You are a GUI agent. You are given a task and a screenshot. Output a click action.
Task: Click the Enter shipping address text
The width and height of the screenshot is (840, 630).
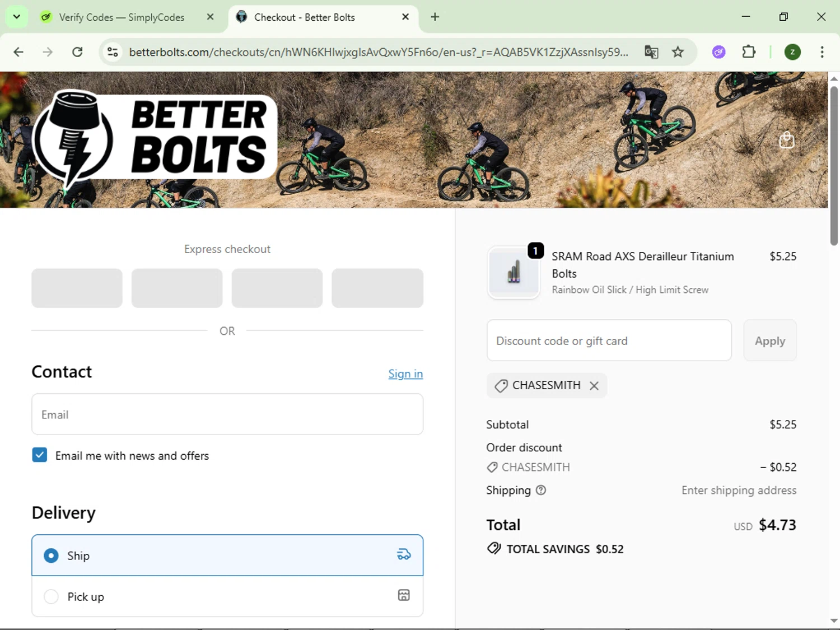coord(739,490)
